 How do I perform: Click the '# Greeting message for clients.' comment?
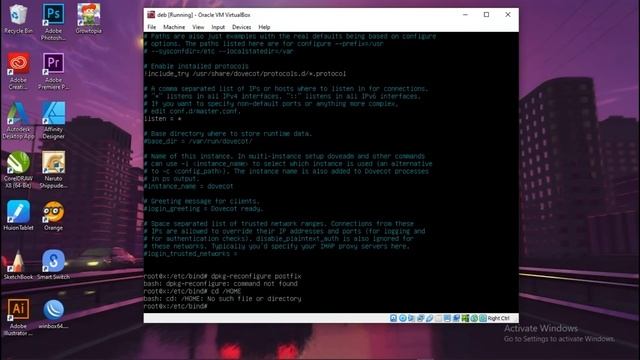(202, 201)
